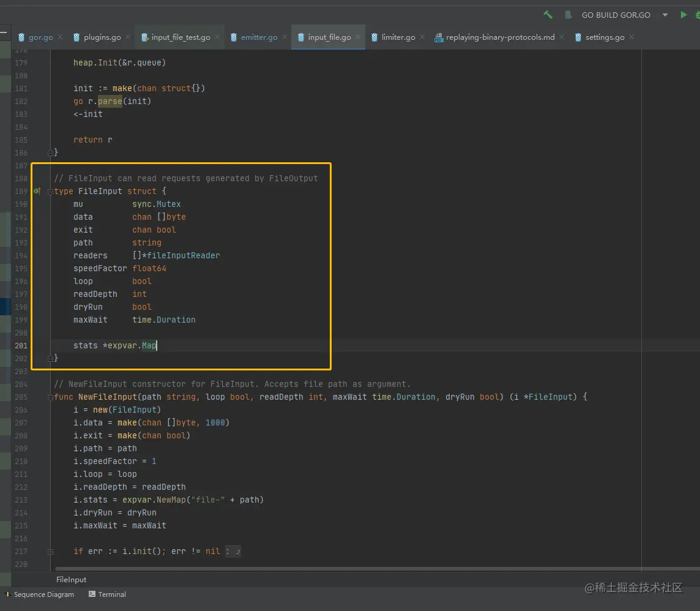
Task: Click '<-init' on line 183
Action: pos(88,114)
